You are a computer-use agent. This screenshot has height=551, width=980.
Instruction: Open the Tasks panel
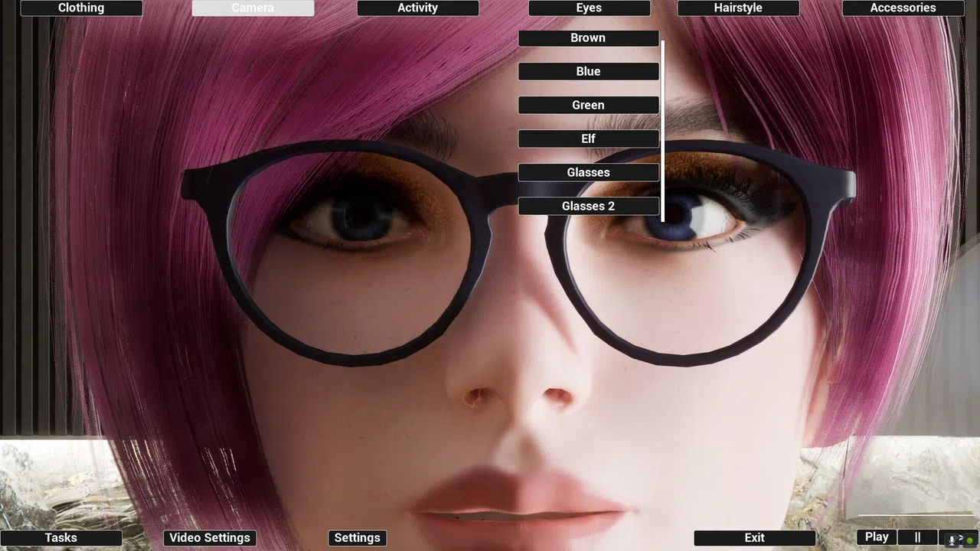click(61, 538)
